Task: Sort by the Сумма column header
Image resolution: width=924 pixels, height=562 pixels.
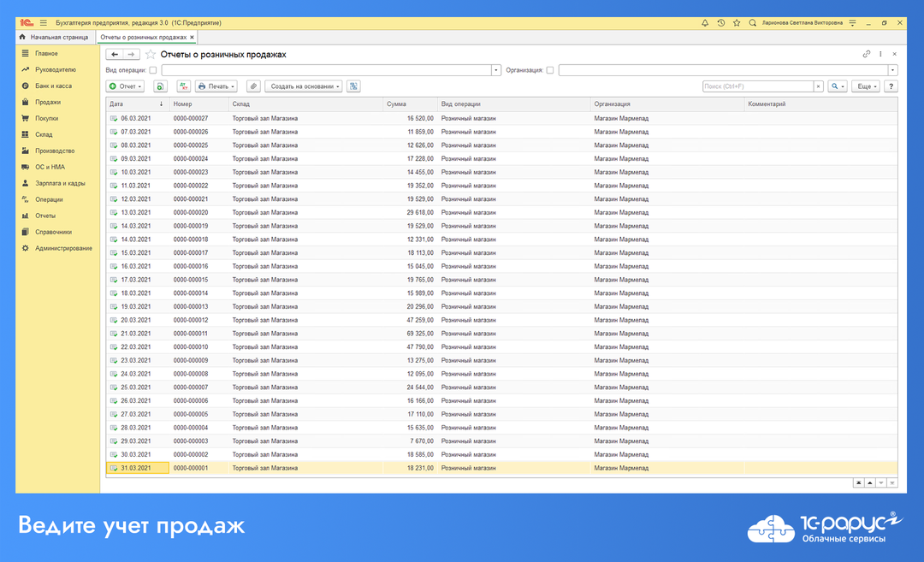Action: (410, 104)
